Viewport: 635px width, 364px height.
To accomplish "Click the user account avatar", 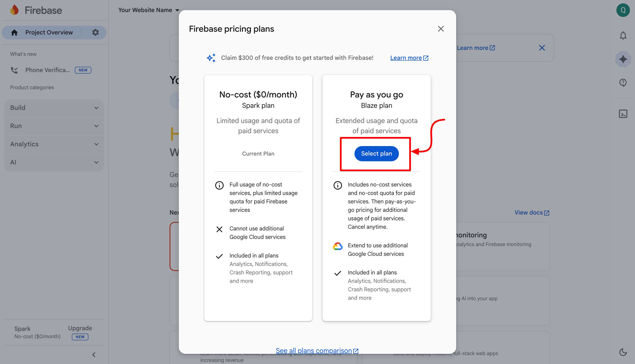I will (x=623, y=10).
